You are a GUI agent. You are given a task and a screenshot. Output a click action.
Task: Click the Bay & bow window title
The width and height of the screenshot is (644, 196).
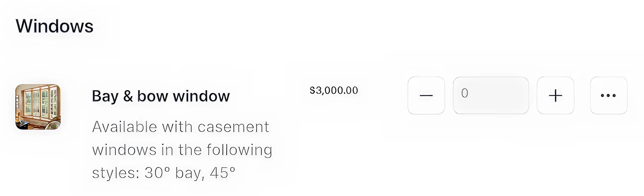coord(161,96)
